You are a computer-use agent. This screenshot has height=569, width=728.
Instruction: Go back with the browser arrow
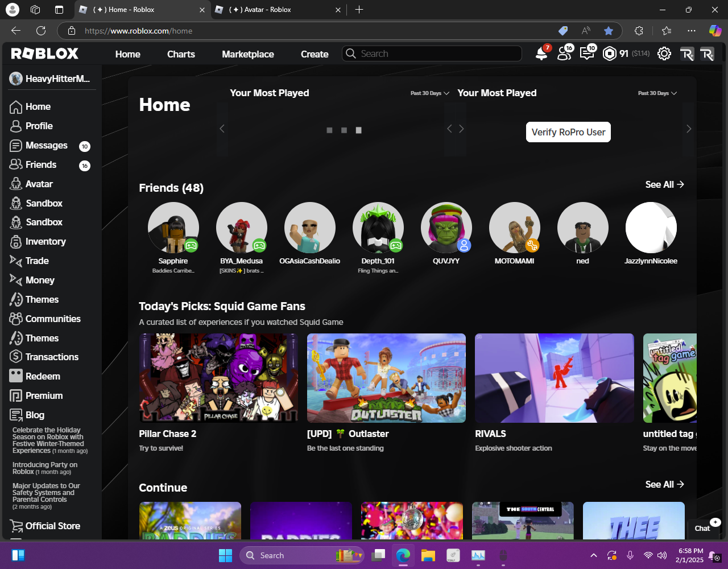(16, 31)
